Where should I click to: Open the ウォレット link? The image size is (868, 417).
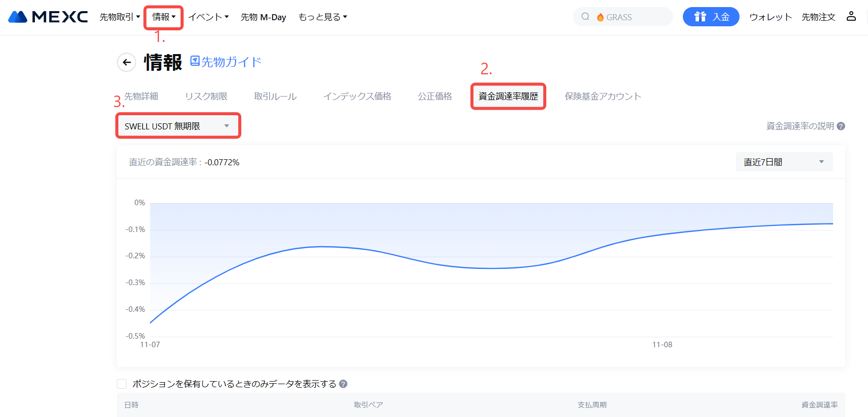coord(770,17)
